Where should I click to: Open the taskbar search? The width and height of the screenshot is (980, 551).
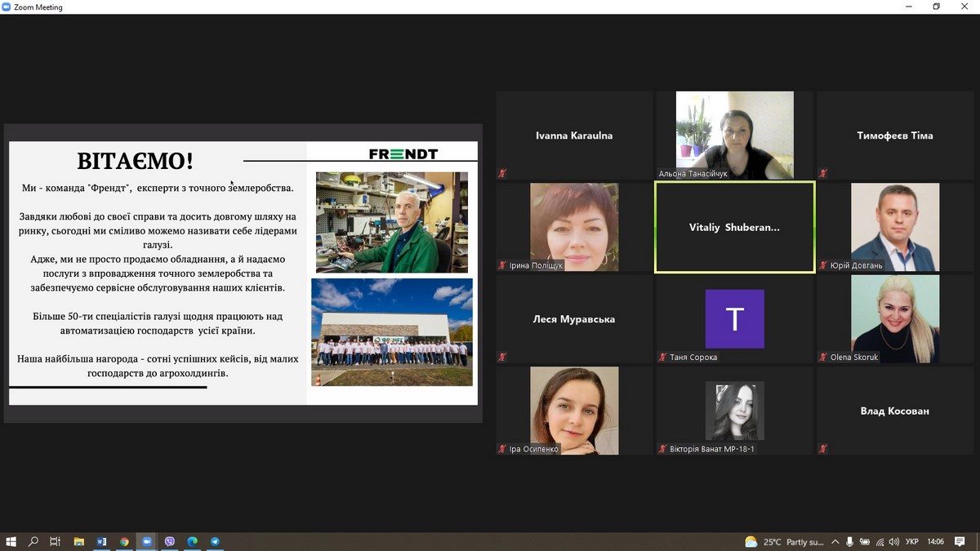click(x=33, y=541)
